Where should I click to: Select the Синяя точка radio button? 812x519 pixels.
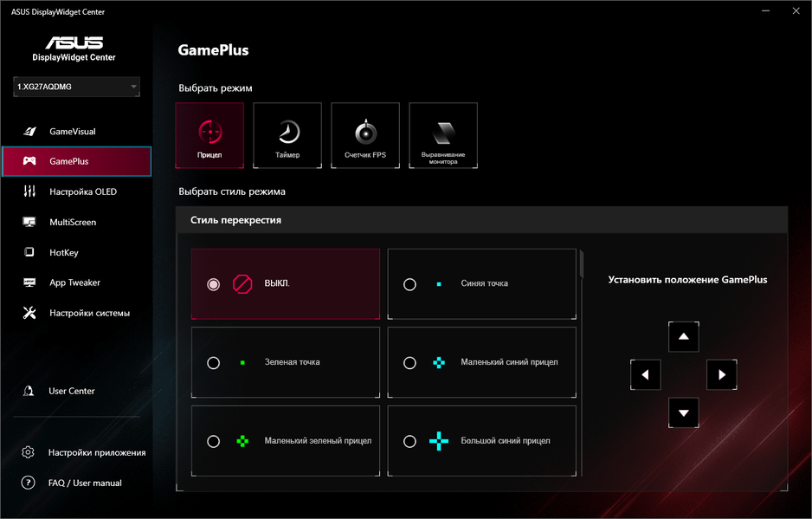pos(409,284)
